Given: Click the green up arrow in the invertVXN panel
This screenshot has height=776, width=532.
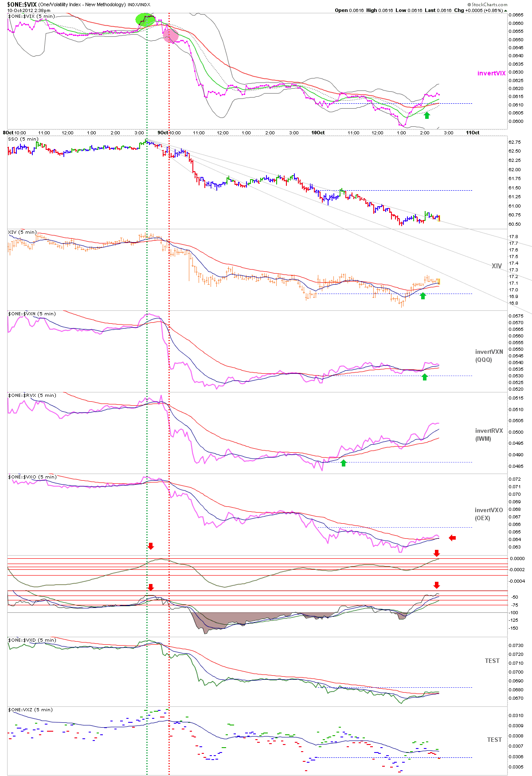Looking at the screenshot, I should [x=425, y=377].
